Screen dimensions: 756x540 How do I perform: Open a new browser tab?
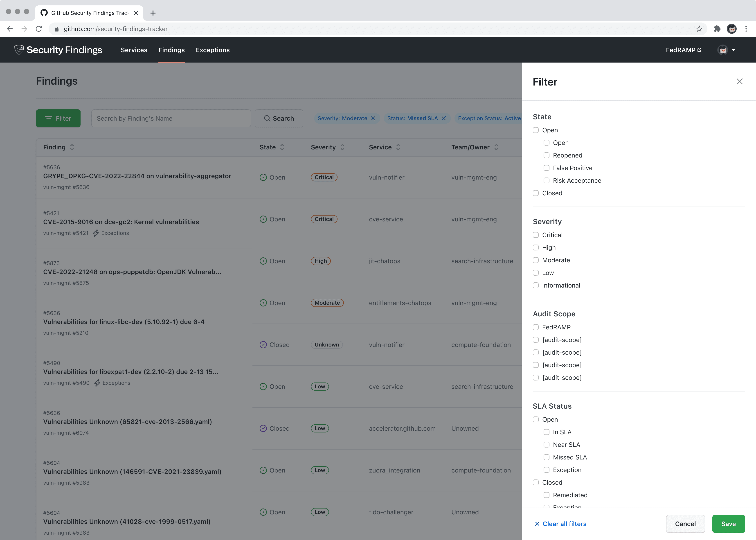coord(153,13)
